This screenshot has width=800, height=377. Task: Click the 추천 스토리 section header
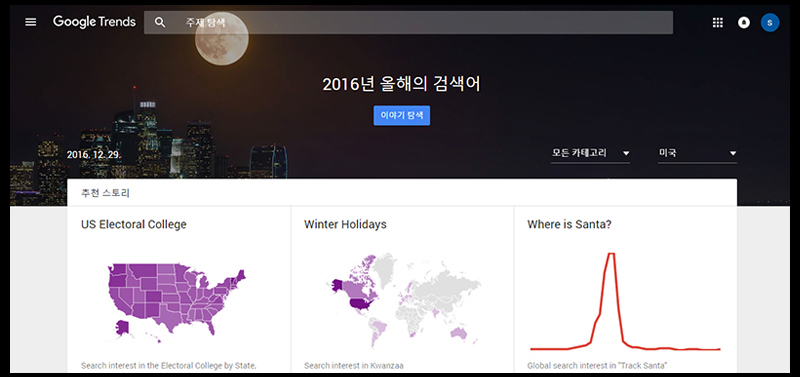click(x=105, y=193)
